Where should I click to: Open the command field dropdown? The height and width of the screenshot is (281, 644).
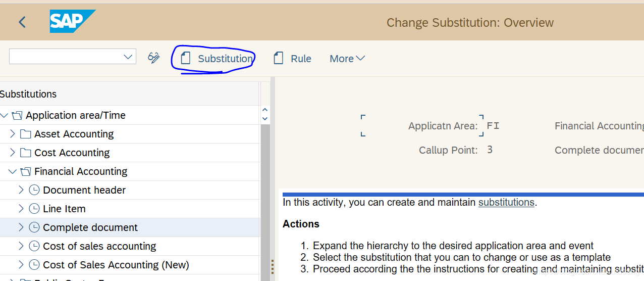(x=128, y=57)
